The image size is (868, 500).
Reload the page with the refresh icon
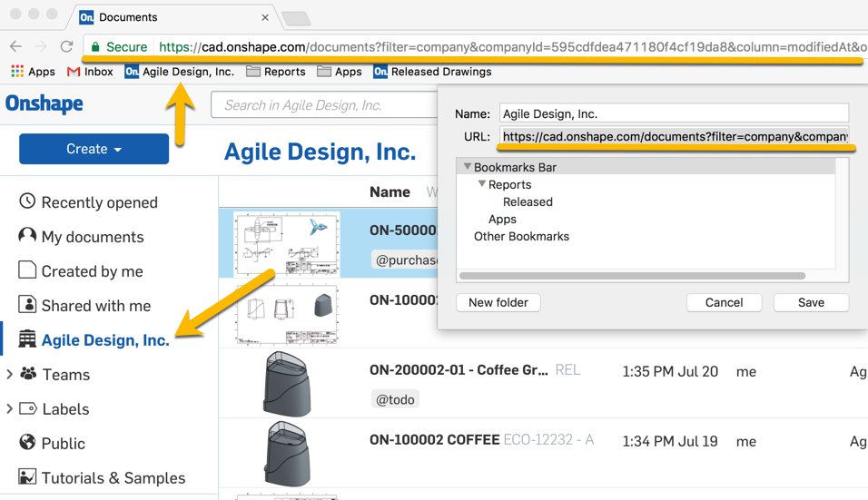click(x=66, y=46)
